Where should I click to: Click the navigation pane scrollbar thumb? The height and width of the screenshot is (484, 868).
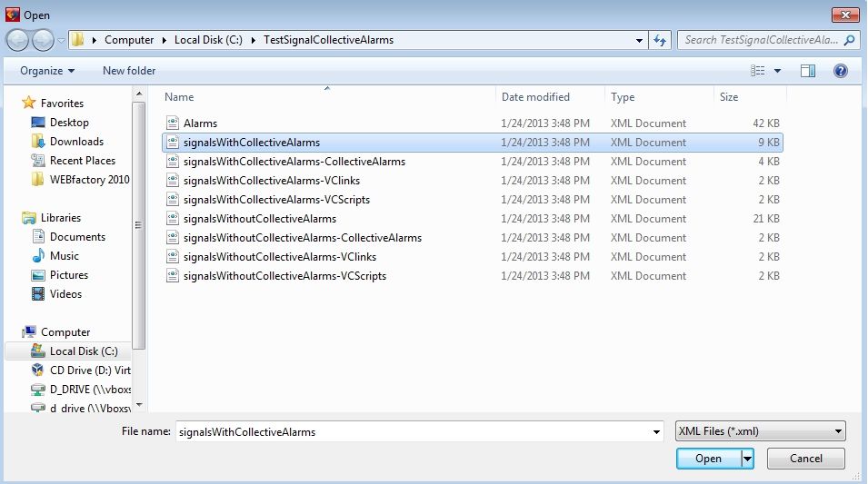click(x=139, y=226)
